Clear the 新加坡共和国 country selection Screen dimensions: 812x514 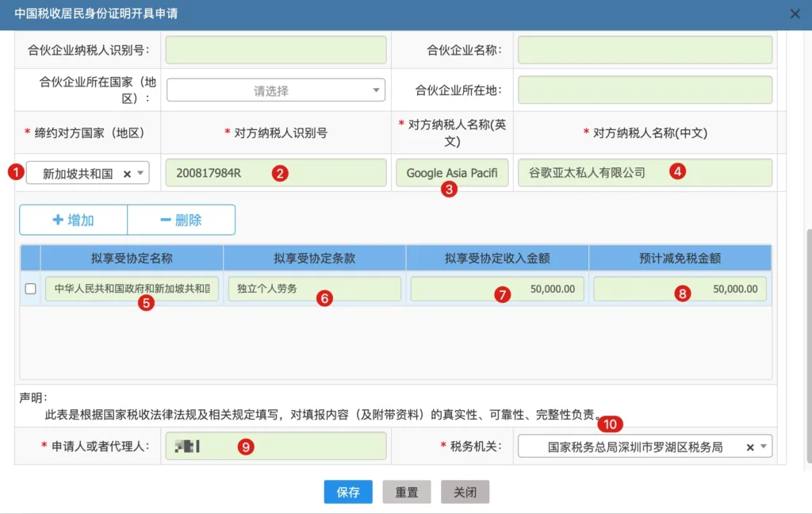tap(127, 174)
